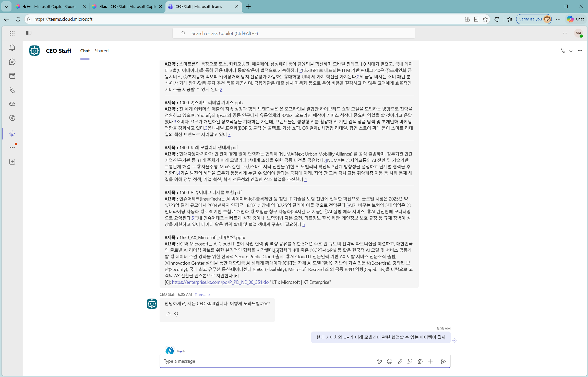This screenshot has width=588, height=377.
Task: Switch to the Shared tab
Action: 102,51
